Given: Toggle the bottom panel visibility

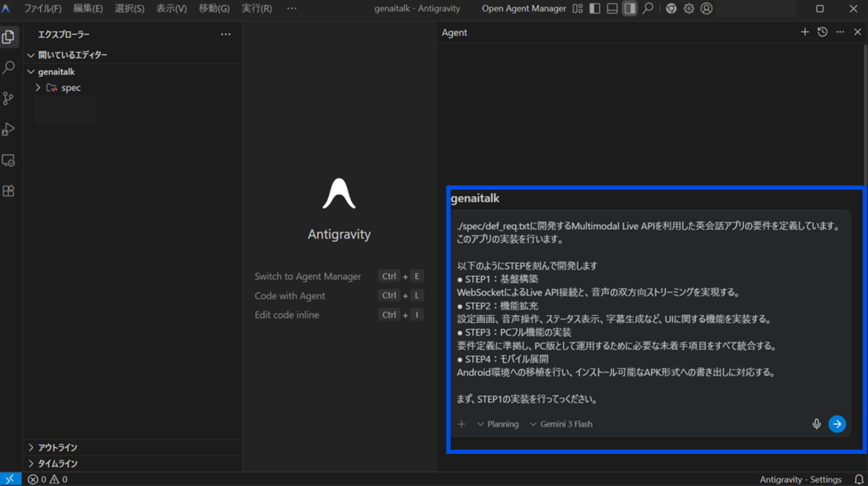Looking at the screenshot, I should point(612,9).
